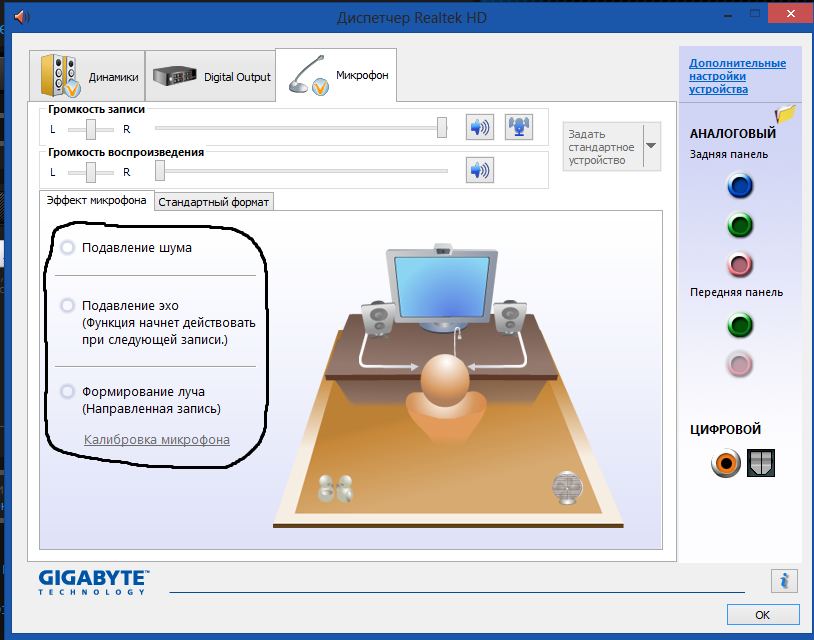Mute the recording volume speaker button

480,127
